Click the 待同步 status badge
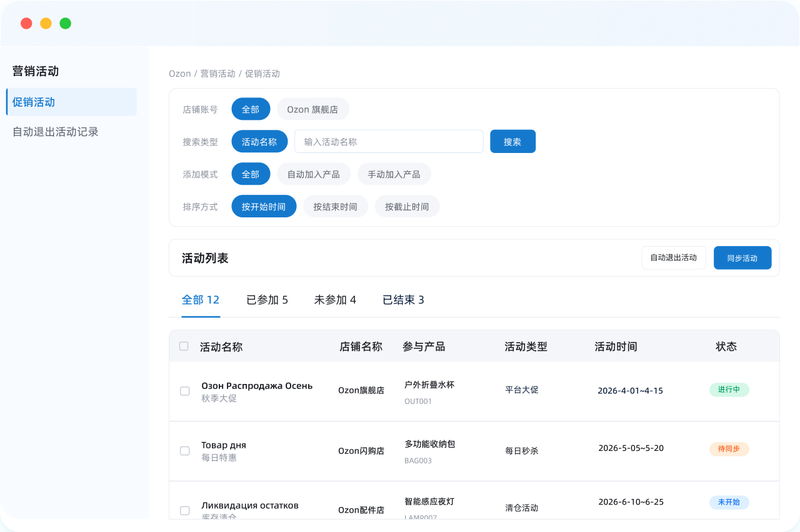The height and width of the screenshot is (532, 800). (729, 448)
